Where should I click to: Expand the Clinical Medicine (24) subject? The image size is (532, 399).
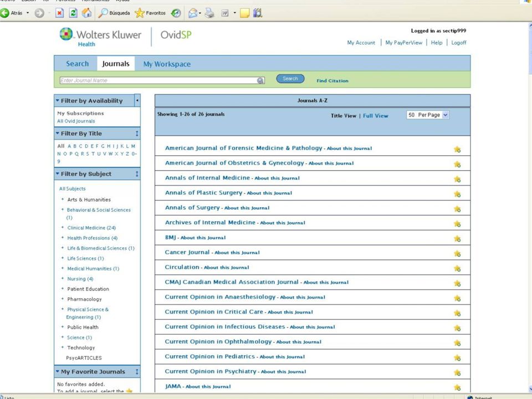pos(63,227)
